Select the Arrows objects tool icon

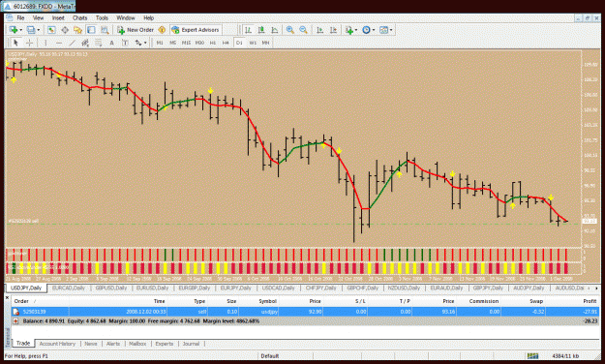pyautogui.click(x=138, y=43)
